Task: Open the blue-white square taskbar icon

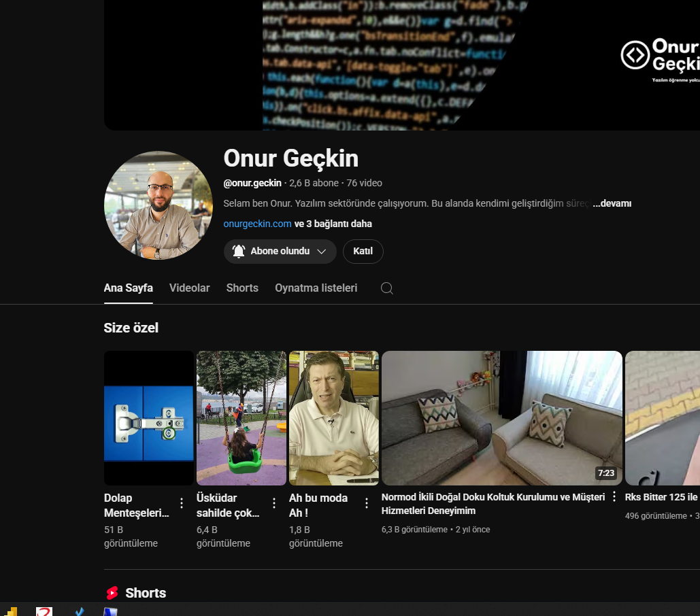Action: click(x=110, y=611)
